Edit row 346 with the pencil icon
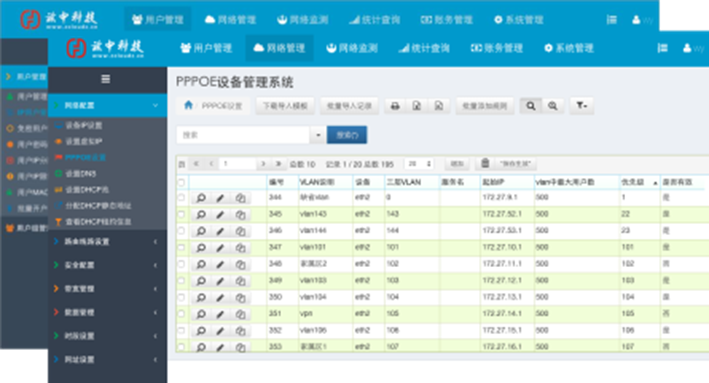The width and height of the screenshot is (709, 383). [x=220, y=231]
